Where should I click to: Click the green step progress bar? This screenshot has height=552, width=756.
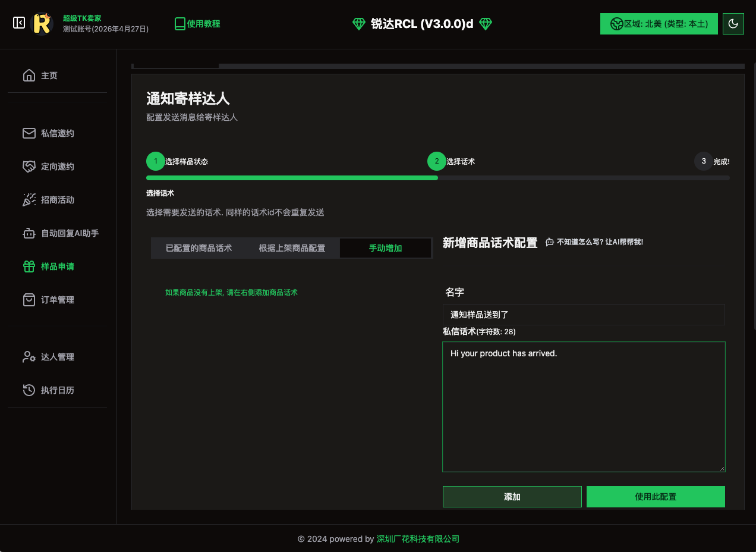coord(292,177)
